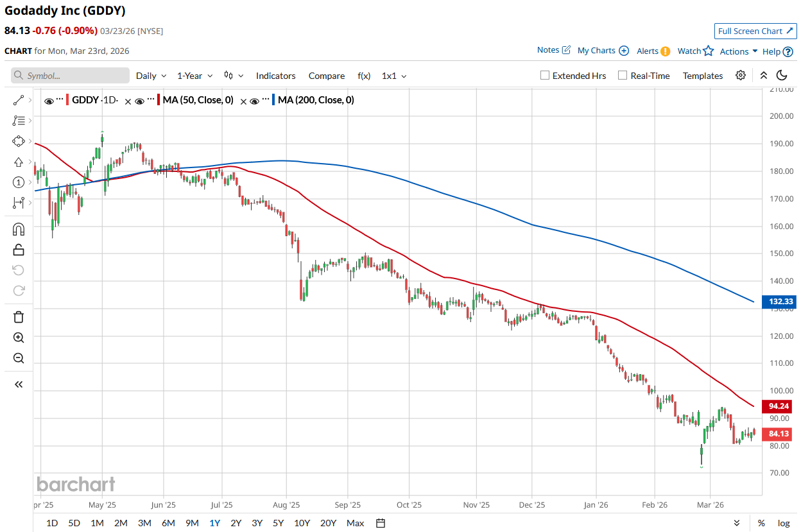Image resolution: width=801 pixels, height=532 pixels.
Task: Select the 6M range tab
Action: click(x=168, y=523)
